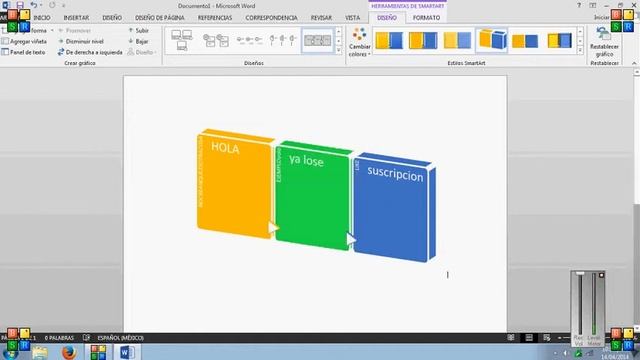Click the 0 PALABRAS word count
The width and height of the screenshot is (640, 360).
coord(59,338)
